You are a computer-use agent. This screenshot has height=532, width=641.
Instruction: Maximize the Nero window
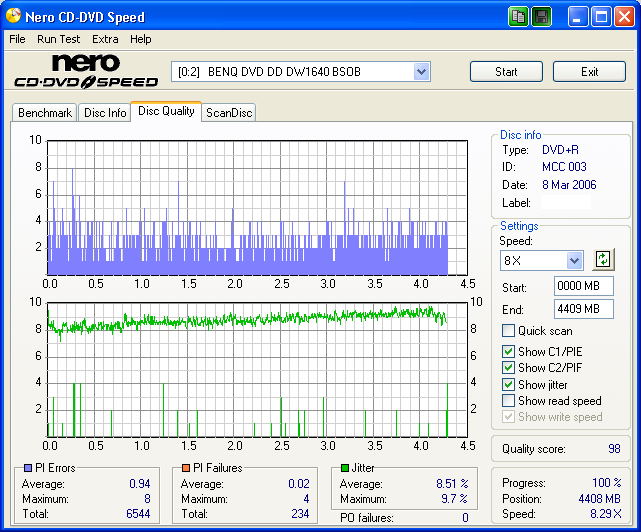[x=602, y=17]
